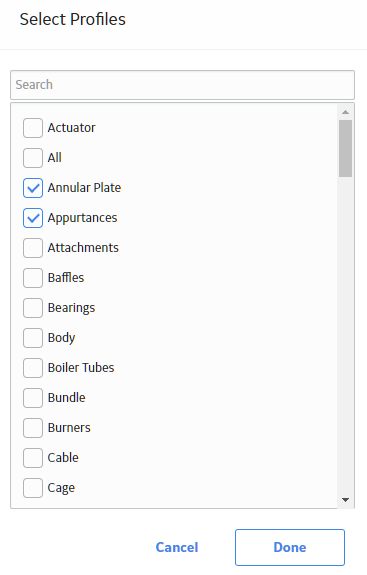The image size is (367, 575).
Task: Enable the Cage checkbox
Action: [33, 488]
